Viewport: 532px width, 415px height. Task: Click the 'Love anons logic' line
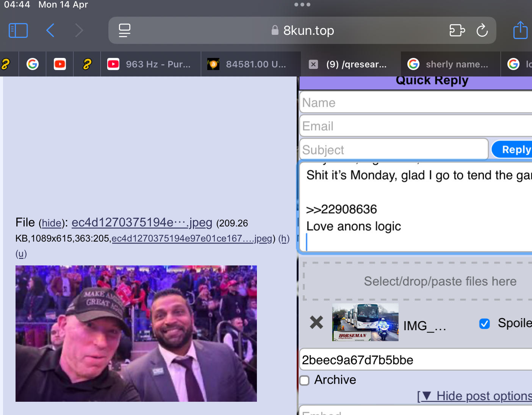[354, 226]
